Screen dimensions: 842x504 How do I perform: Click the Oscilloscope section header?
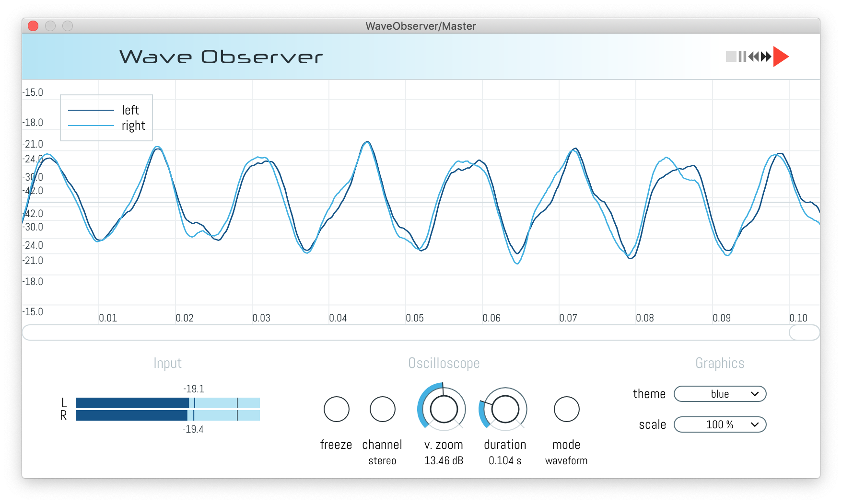click(x=444, y=363)
